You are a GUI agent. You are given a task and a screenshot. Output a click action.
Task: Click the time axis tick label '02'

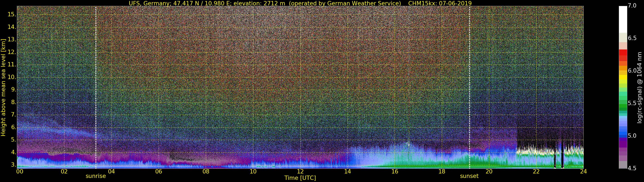click(x=64, y=172)
